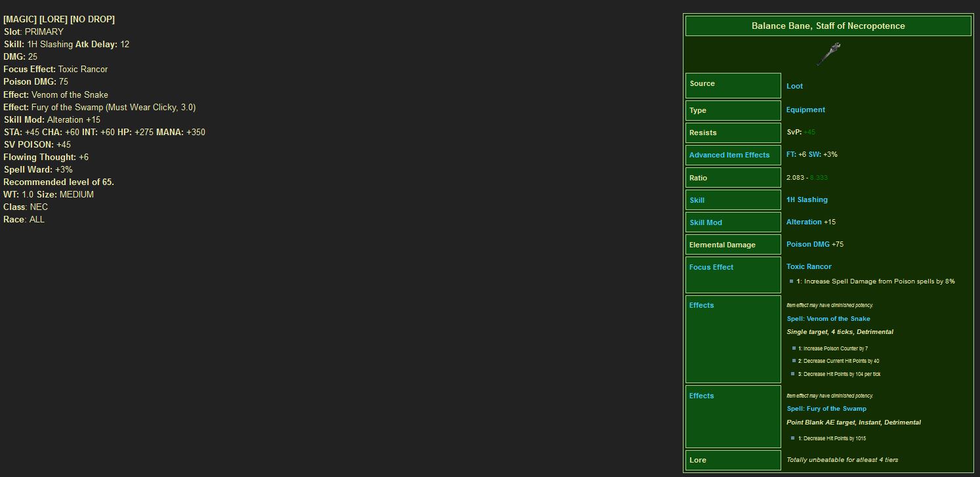
Task: Click the STA CHA INT HP MANA stats line
Action: pyautogui.click(x=104, y=132)
